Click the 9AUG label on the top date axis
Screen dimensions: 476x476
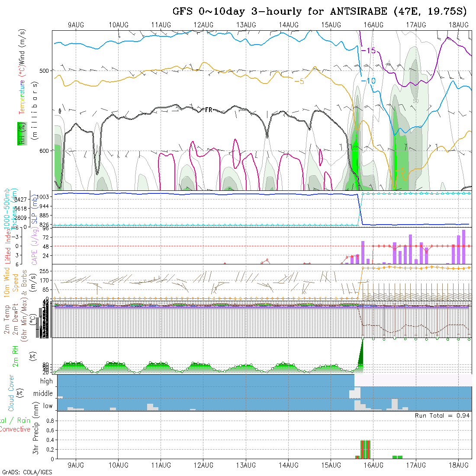[x=76, y=25]
